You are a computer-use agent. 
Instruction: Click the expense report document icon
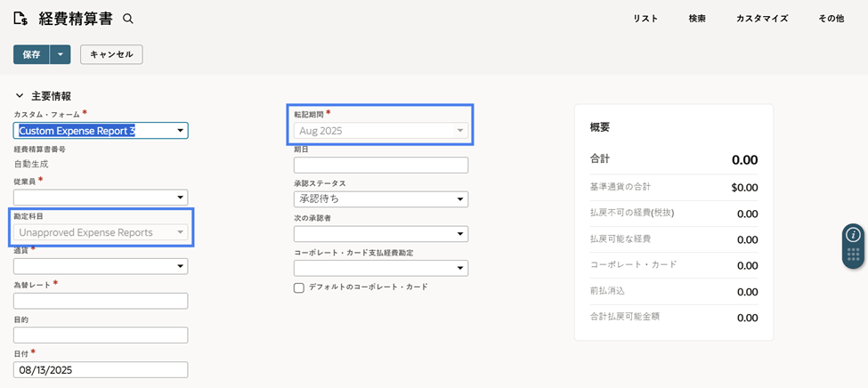tap(21, 19)
